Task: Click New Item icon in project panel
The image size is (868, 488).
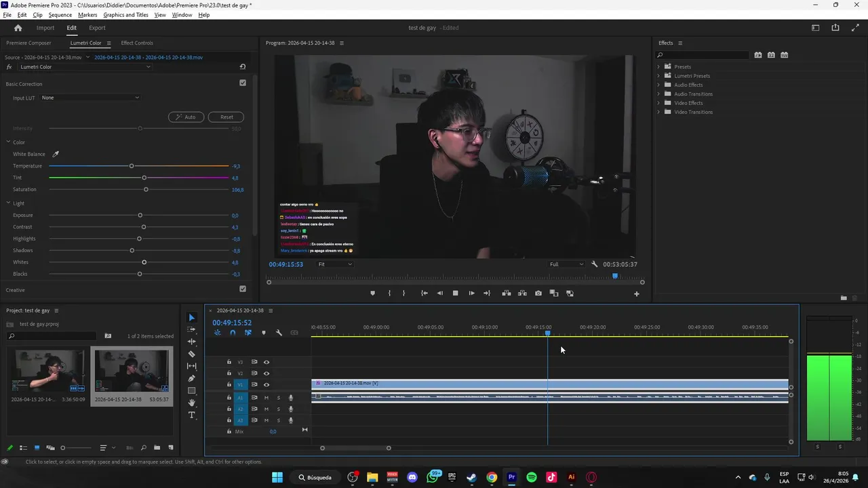Action: coord(171,448)
